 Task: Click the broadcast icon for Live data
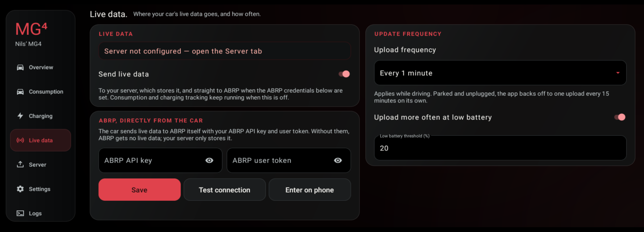click(20, 140)
